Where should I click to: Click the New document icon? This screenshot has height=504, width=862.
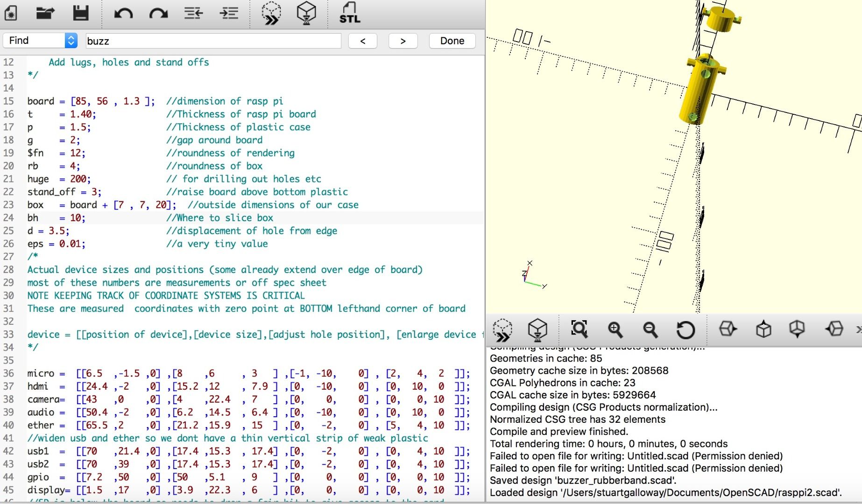(11, 13)
